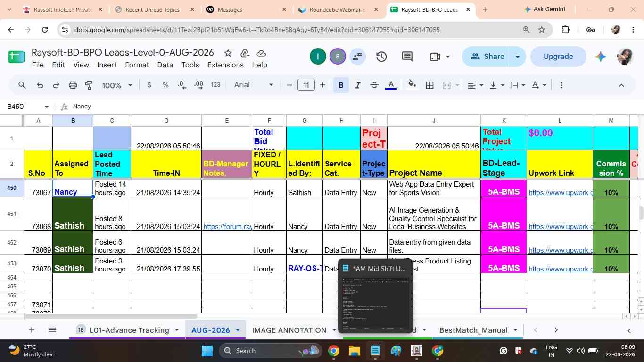Image resolution: width=644 pixels, height=362 pixels.
Task: Open the borders tool icon
Action: click(429, 85)
